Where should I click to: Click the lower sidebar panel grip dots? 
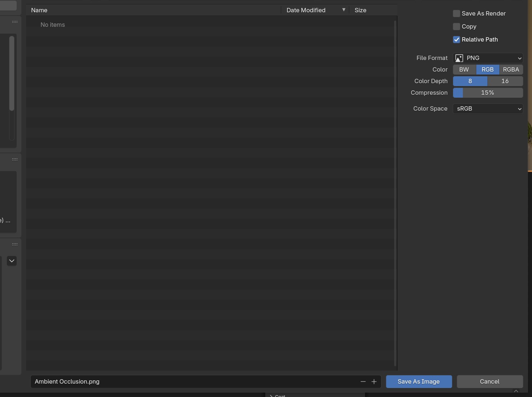(x=15, y=244)
